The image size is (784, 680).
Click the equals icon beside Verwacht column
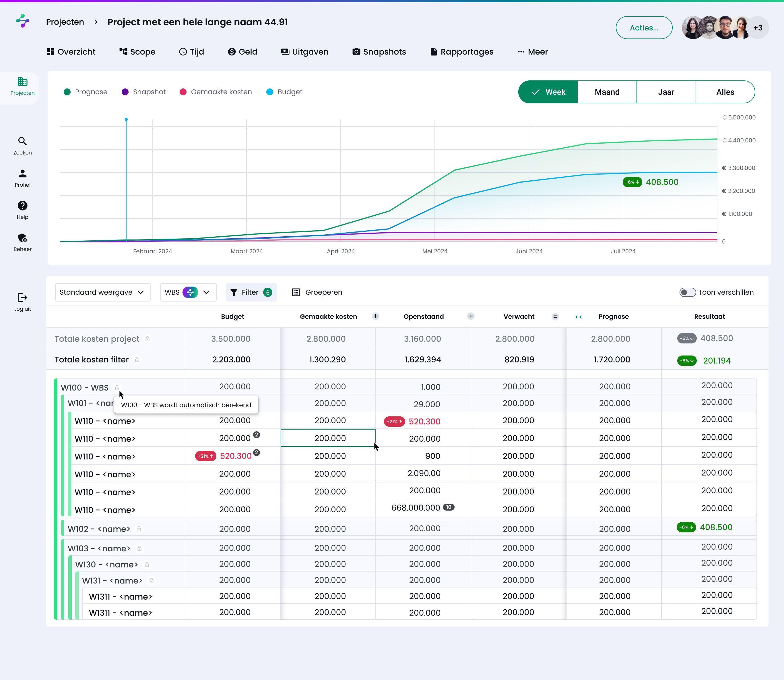click(x=555, y=316)
